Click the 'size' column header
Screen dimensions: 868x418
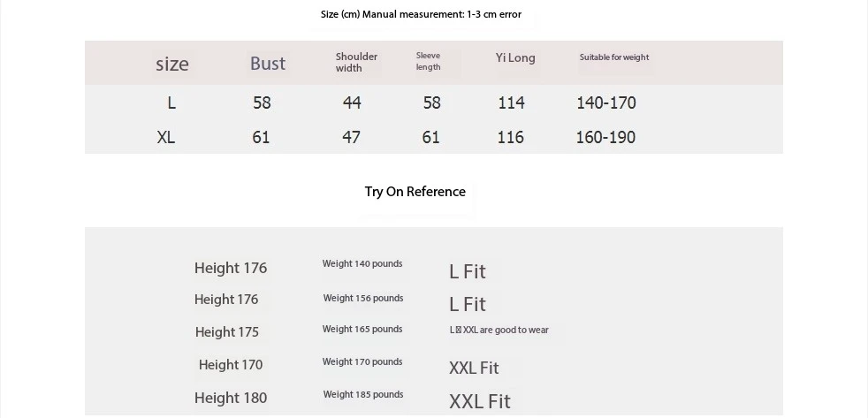pos(172,64)
